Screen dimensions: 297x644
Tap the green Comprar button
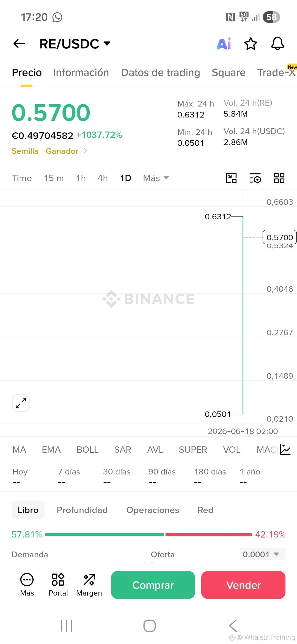pos(153,585)
